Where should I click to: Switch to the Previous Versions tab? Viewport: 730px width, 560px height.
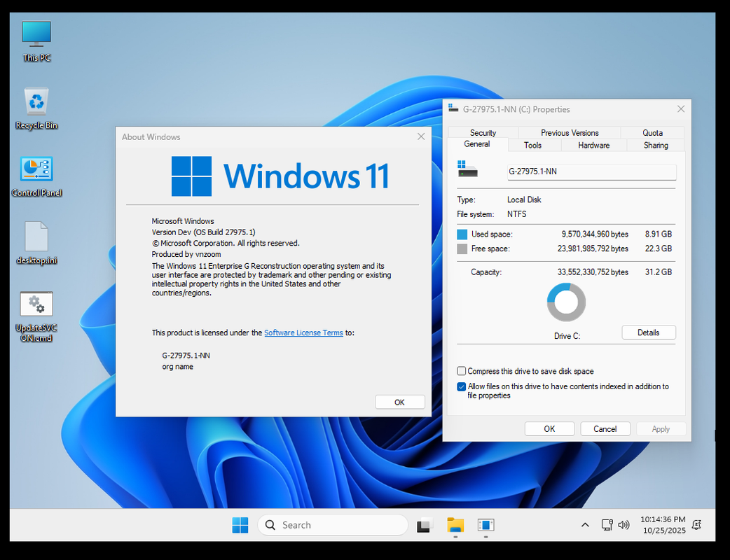tap(570, 132)
